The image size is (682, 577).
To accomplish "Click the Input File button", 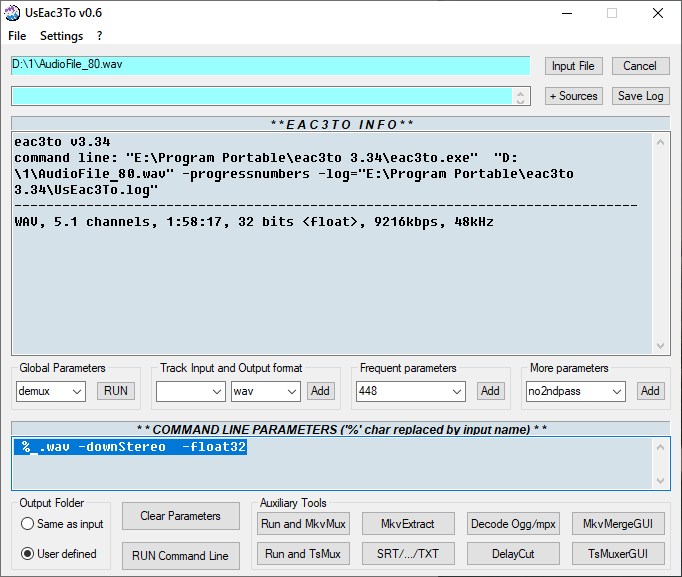I will [573, 66].
